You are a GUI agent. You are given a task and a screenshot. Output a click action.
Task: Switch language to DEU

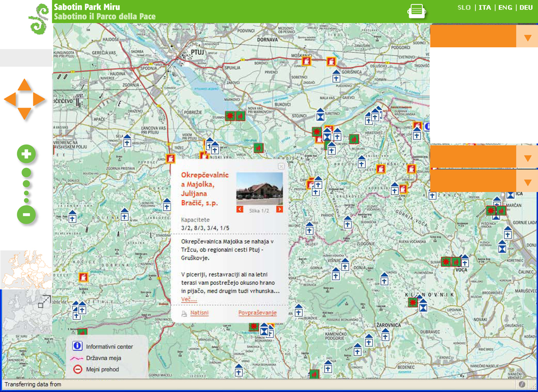tap(526, 7)
